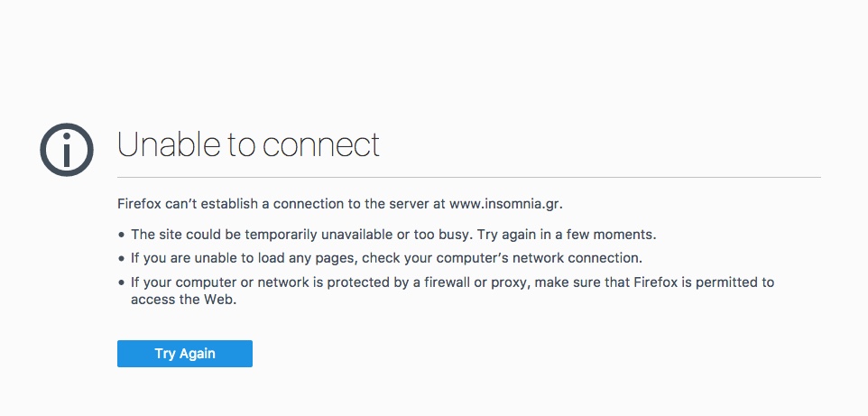This screenshot has height=416, width=868.
Task: Click the 'check your computer's network connection' line
Action: [386, 258]
